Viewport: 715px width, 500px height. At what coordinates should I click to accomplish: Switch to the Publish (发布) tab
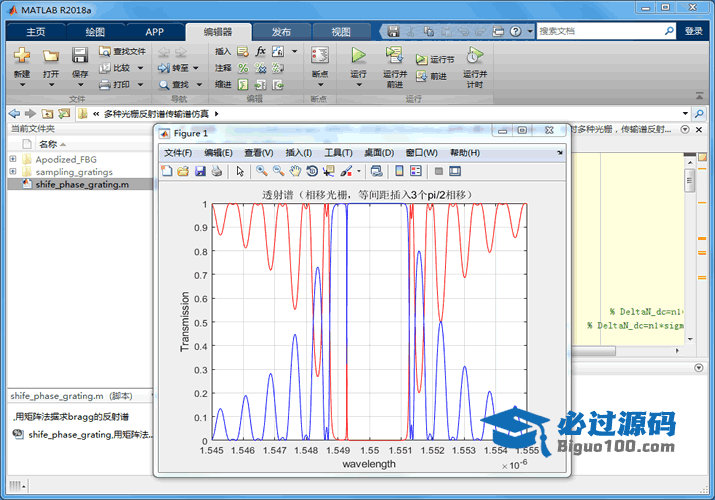click(x=281, y=31)
